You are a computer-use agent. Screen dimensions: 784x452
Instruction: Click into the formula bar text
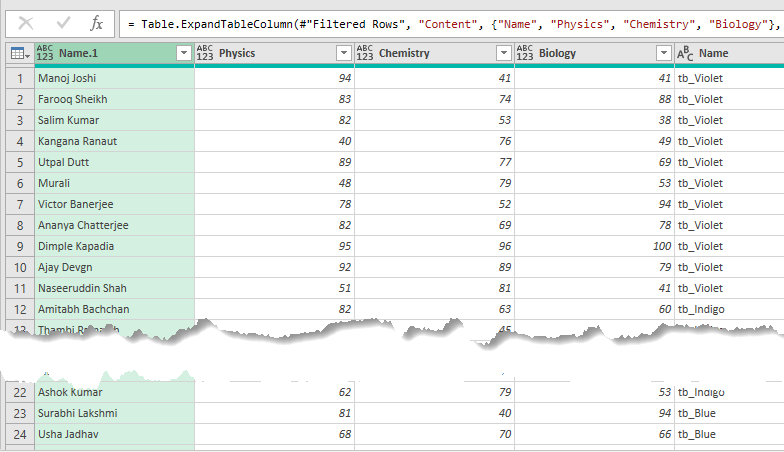tap(452, 24)
